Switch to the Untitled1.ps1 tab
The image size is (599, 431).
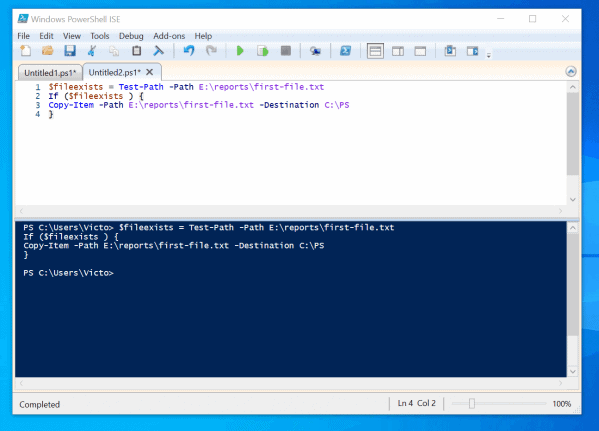(x=50, y=73)
